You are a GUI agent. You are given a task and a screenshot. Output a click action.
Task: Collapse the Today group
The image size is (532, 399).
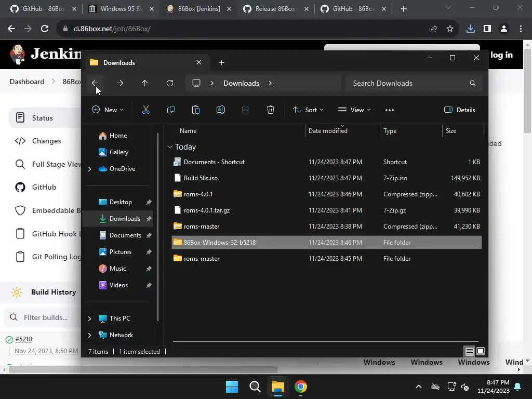[x=170, y=147]
